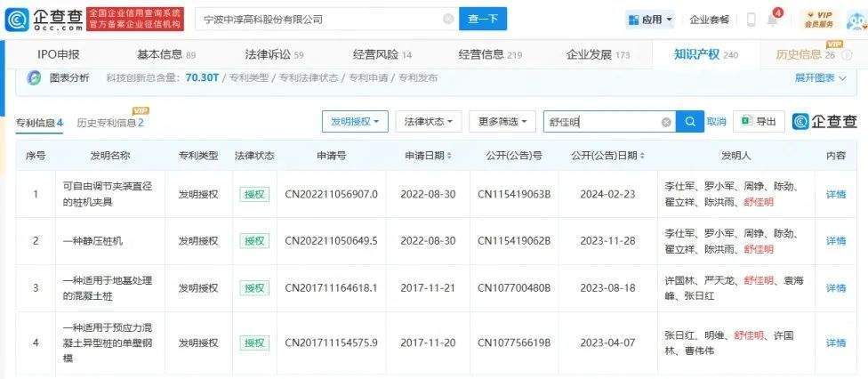Click the 查一下 search button

tap(483, 20)
